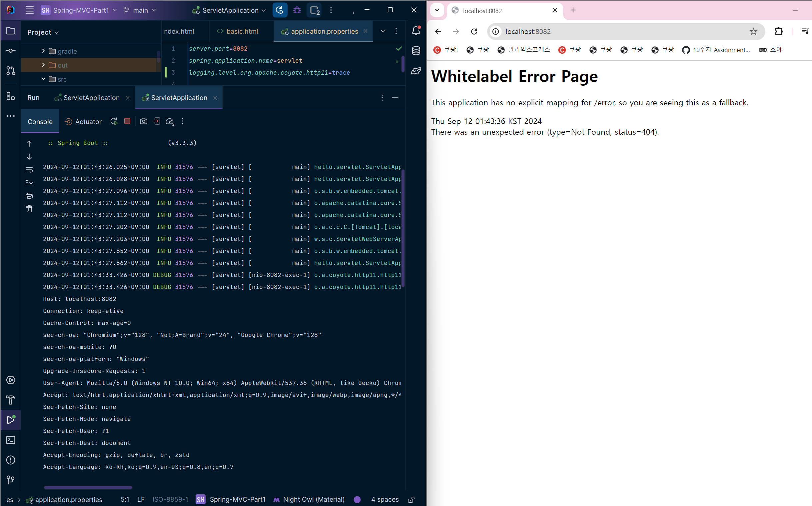Switch to the Console tab
The width and height of the screenshot is (812, 506).
point(40,121)
